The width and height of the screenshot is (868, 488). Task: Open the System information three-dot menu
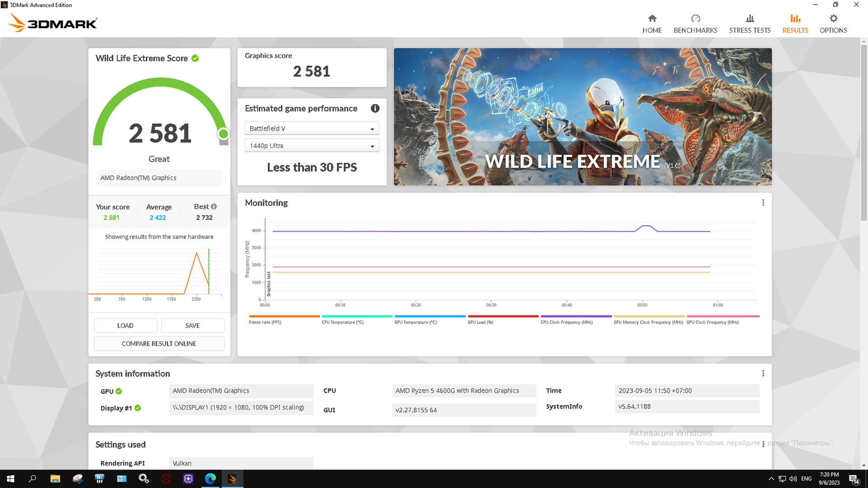coord(763,373)
